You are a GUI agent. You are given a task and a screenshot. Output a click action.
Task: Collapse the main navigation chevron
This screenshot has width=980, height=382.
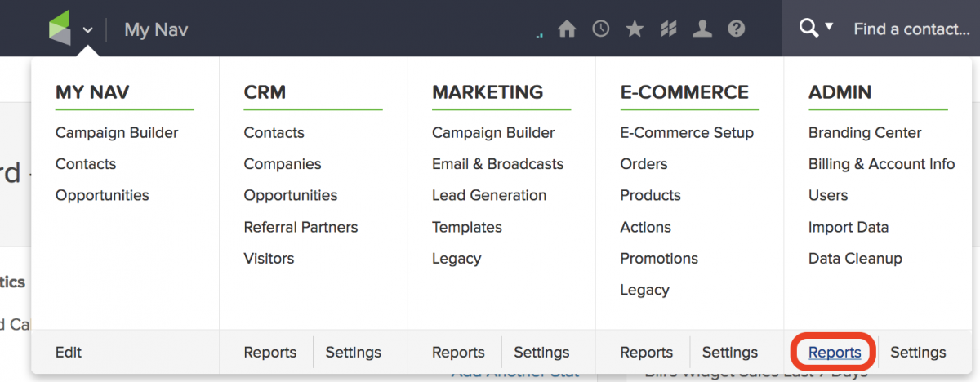[x=87, y=31]
